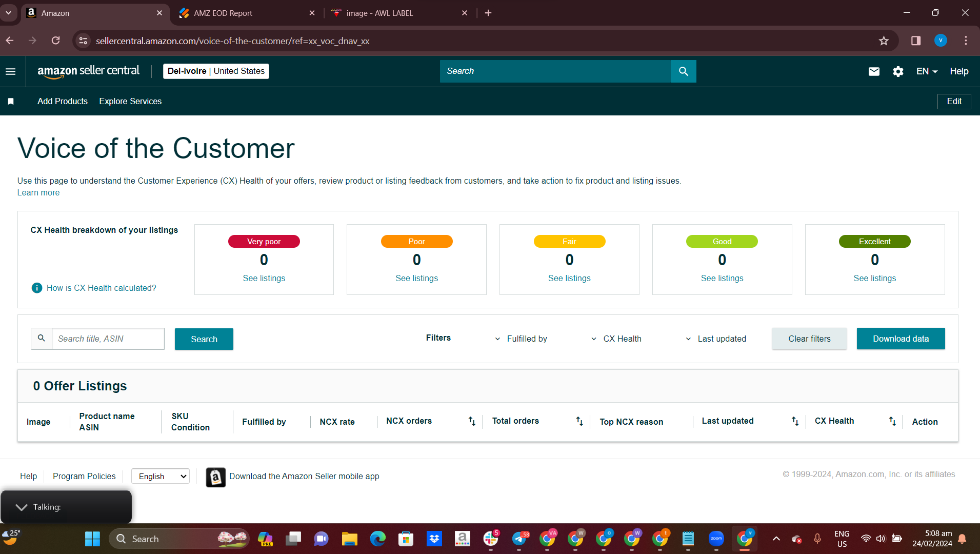This screenshot has height=554, width=980.
Task: Sort by NCX orders column
Action: point(472,421)
